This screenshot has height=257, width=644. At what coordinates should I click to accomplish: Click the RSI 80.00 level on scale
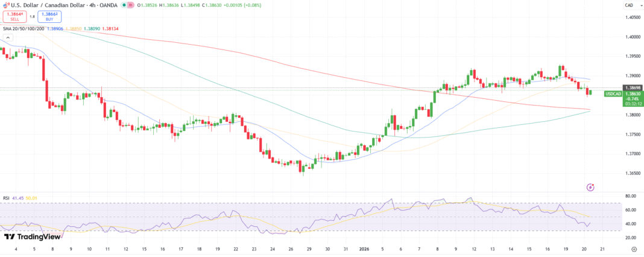[x=631, y=197]
